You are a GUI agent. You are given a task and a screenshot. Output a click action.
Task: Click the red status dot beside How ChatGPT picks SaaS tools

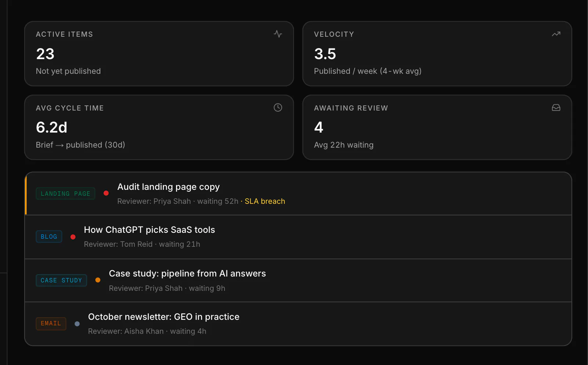73,237
